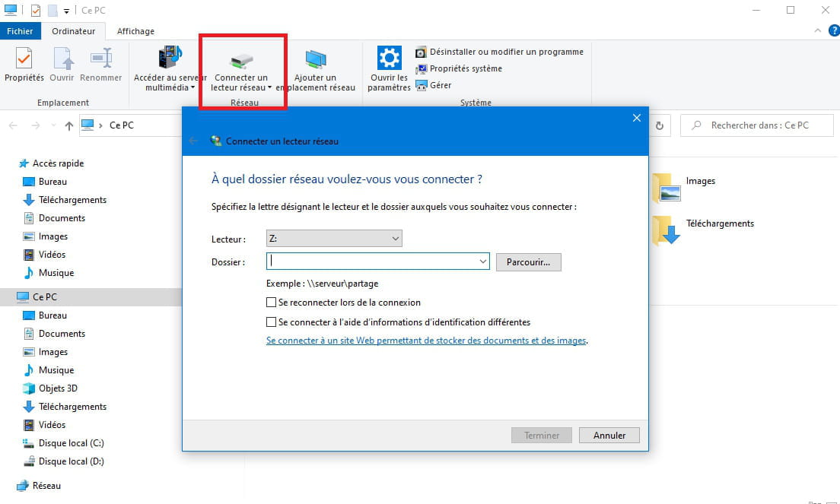Viewport: 840px width, 504px height.
Task: Click Gérer in Système group
Action: tap(434, 85)
